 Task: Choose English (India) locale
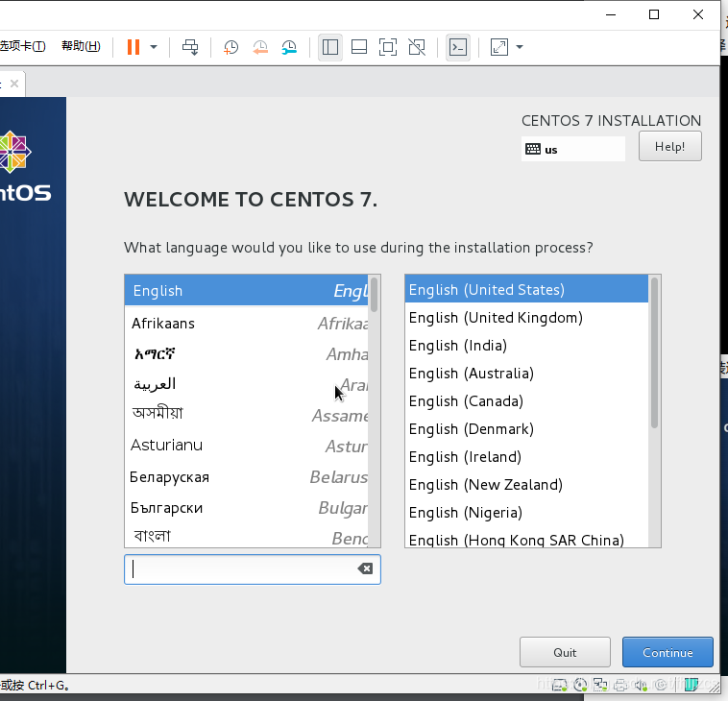pos(526,346)
